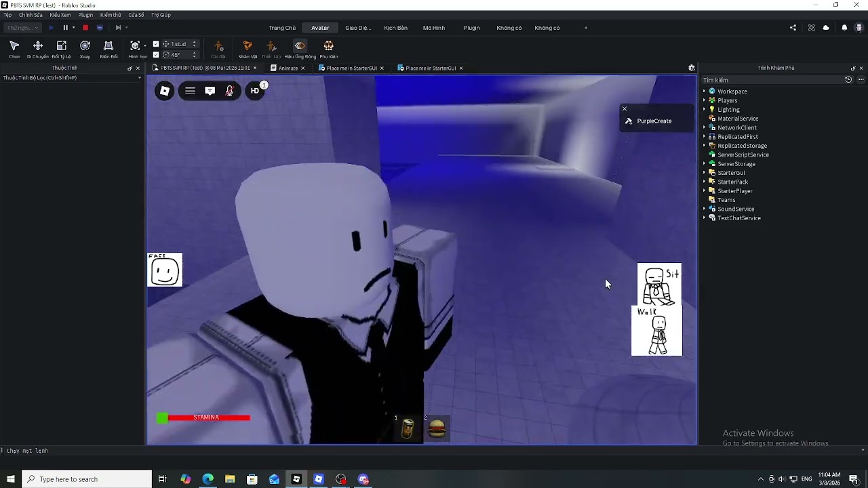The width and height of the screenshot is (868, 488).
Task: Select the Chọn selection tool
Action: point(14,49)
